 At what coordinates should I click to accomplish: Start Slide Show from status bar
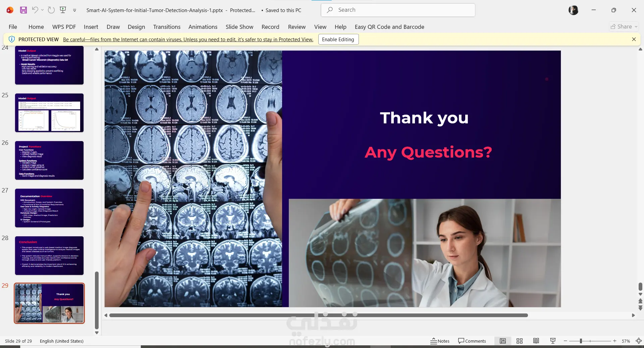[x=553, y=341]
